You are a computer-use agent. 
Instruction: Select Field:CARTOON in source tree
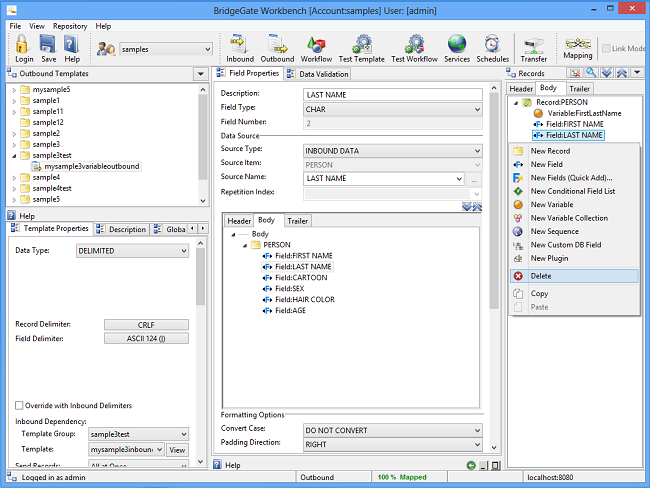click(295, 278)
